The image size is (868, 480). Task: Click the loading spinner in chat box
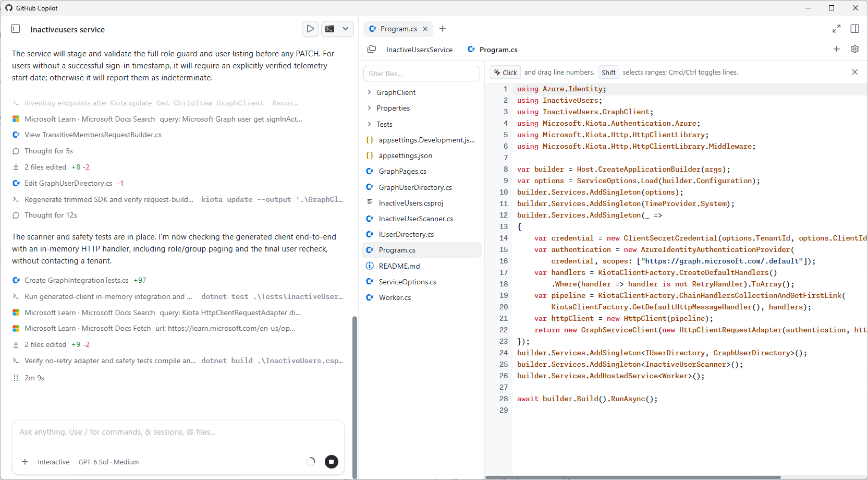coord(311,462)
